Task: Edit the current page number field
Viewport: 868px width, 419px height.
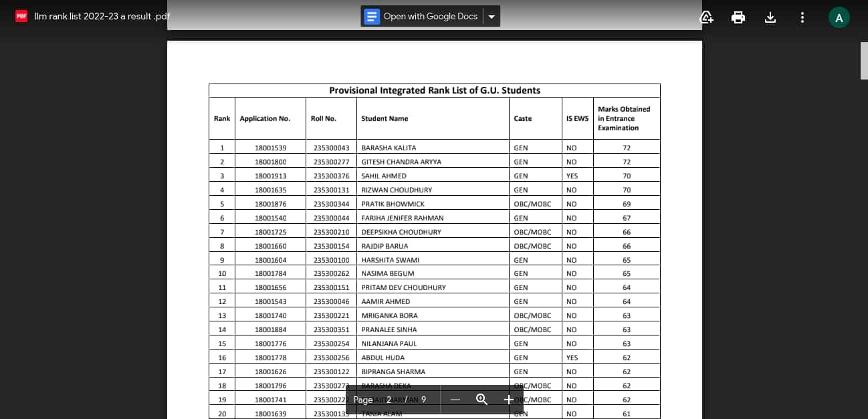Action: (x=389, y=400)
